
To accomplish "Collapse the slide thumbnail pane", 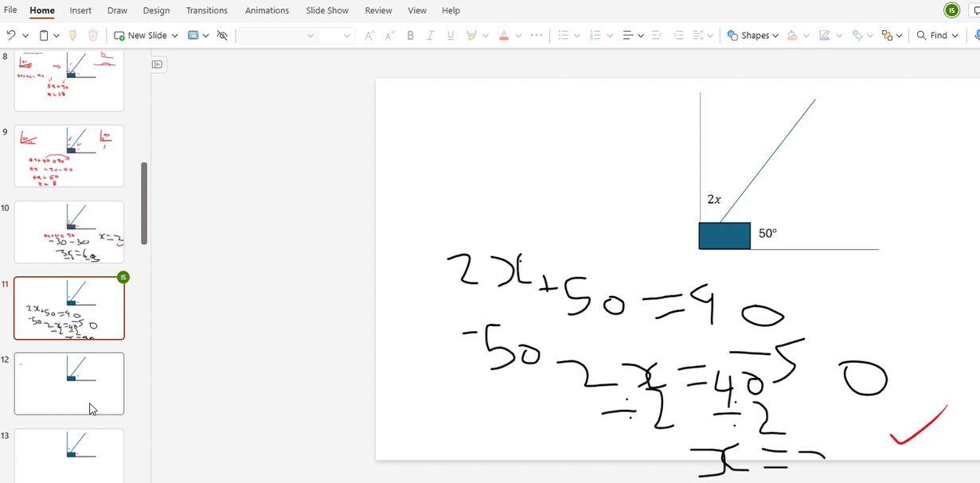I will (x=158, y=64).
